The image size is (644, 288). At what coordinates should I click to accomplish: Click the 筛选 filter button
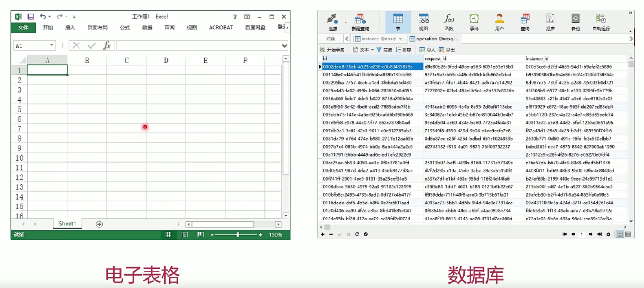pos(384,50)
